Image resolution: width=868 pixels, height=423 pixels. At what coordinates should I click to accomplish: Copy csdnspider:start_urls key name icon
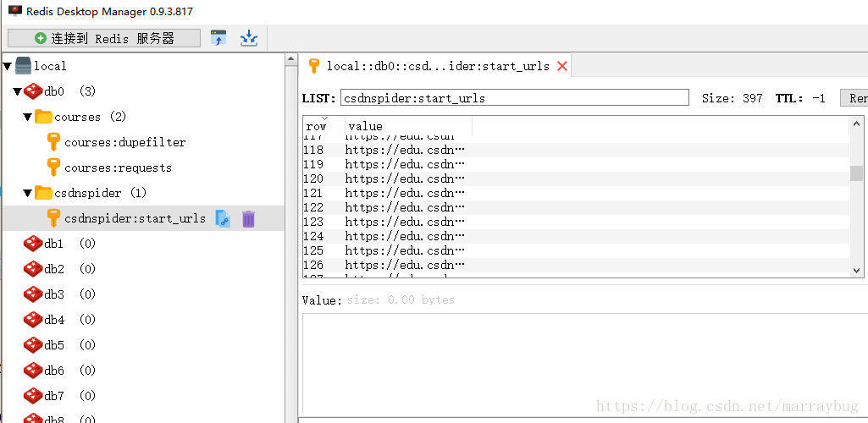pyautogui.click(x=223, y=219)
